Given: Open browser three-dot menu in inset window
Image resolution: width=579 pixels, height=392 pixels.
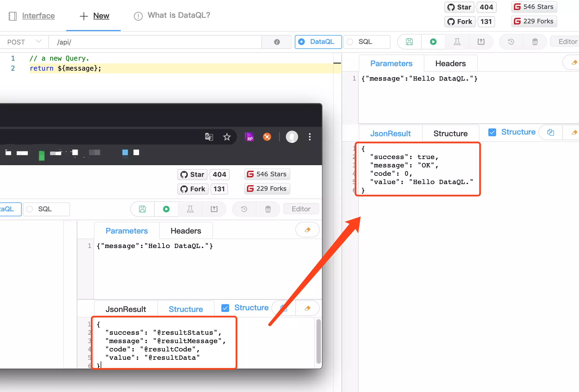Looking at the screenshot, I should click(310, 137).
